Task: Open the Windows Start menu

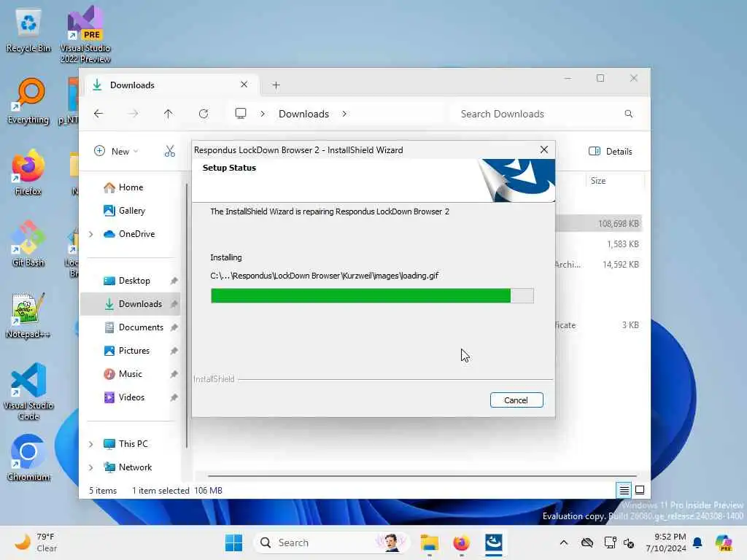Action: pyautogui.click(x=233, y=542)
